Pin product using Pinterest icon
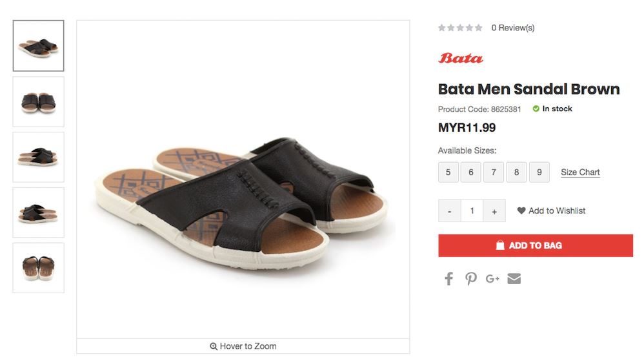644x361 pixels. tap(470, 279)
